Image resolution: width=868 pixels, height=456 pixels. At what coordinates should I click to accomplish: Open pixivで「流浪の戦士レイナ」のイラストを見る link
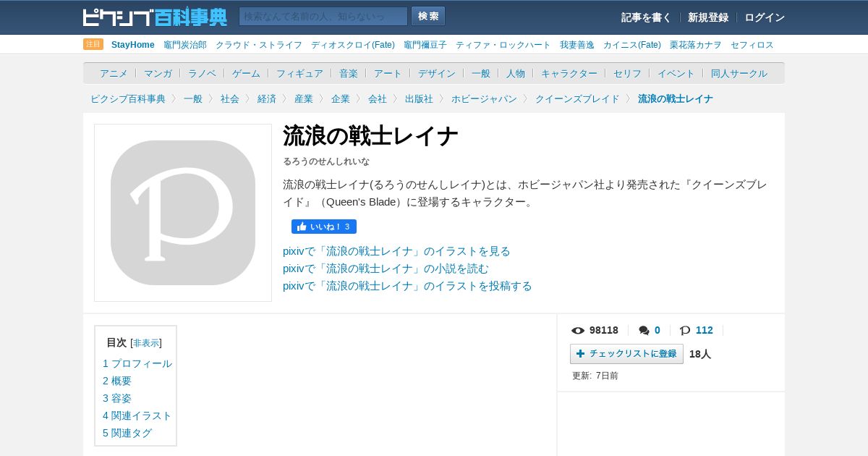396,251
